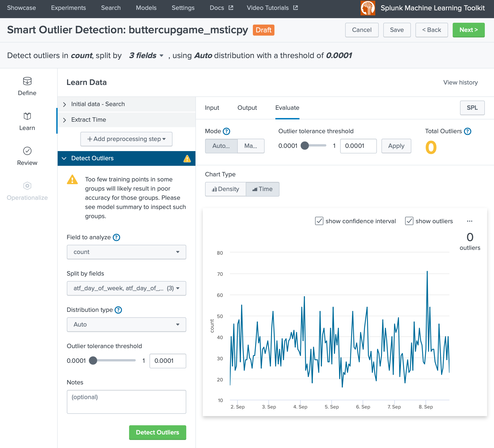Click the green Detect Outliers button

(157, 432)
